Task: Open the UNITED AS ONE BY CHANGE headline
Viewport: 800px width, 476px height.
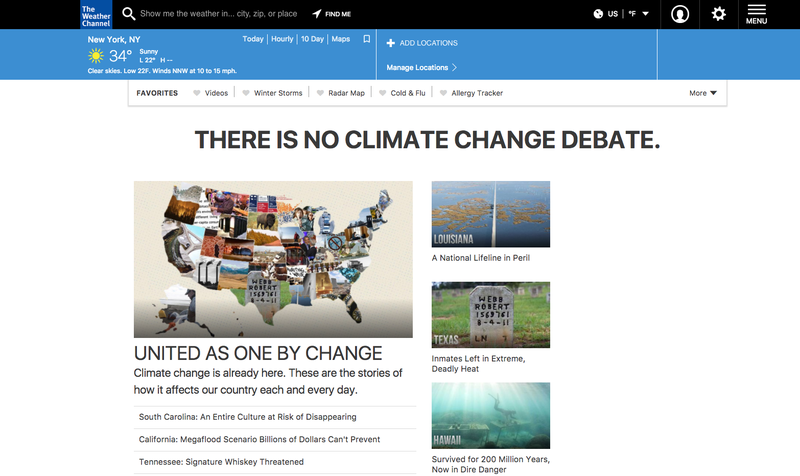Action: 258,353
